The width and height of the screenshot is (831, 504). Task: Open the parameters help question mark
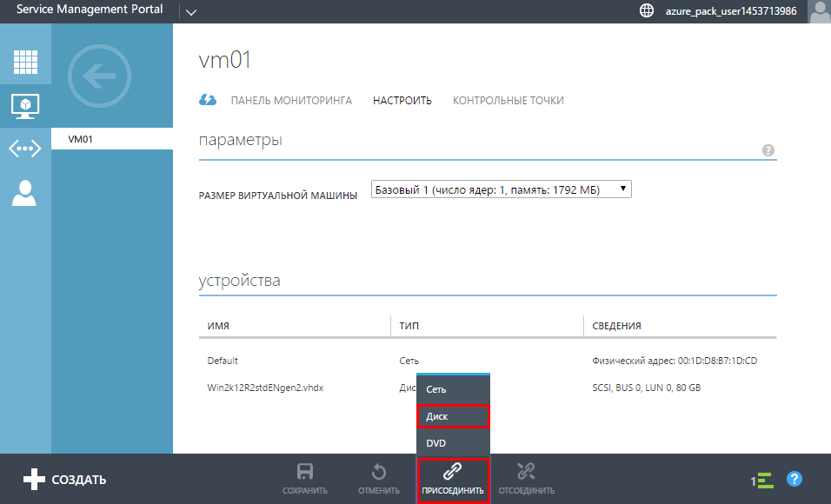click(x=768, y=150)
